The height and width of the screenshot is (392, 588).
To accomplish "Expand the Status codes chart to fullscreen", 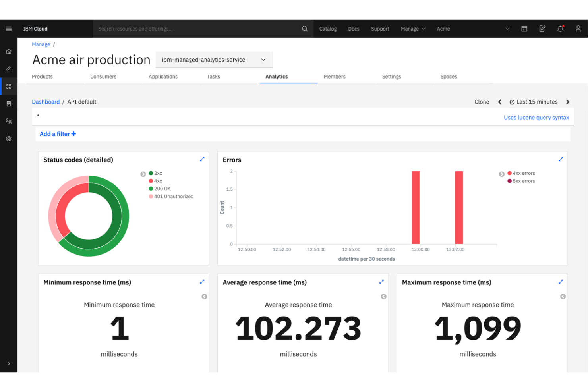I will (x=202, y=159).
